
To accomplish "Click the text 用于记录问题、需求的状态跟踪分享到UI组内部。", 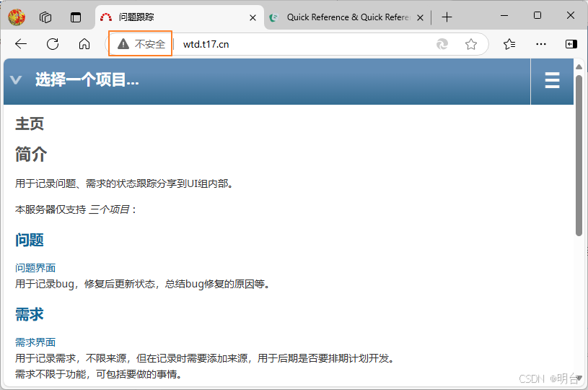I will [x=124, y=183].
